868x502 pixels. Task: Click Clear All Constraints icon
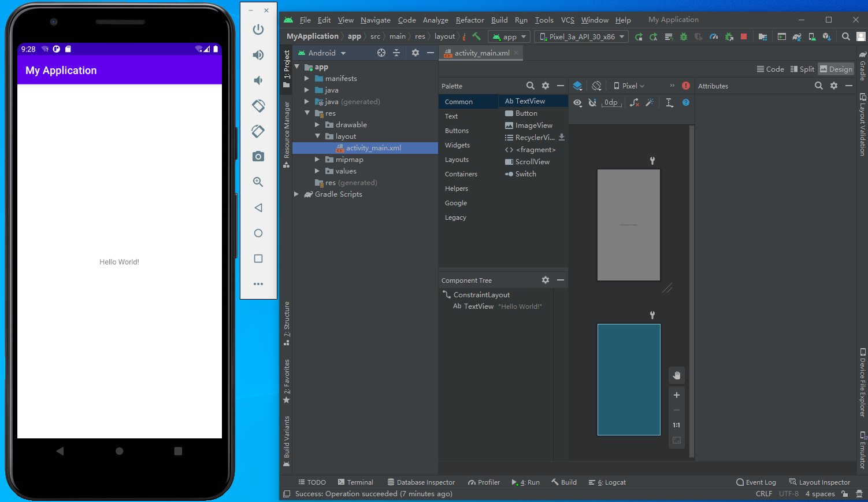[635, 102]
